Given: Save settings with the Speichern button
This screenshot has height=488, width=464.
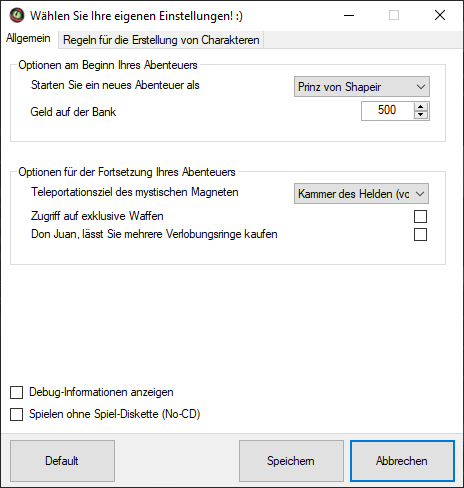Looking at the screenshot, I should point(291,461).
